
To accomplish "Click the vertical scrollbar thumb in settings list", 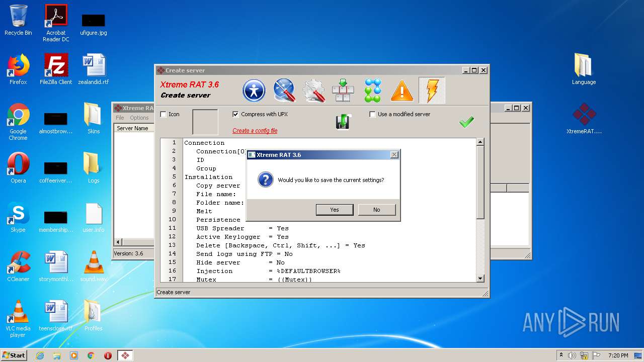I will 480,183.
